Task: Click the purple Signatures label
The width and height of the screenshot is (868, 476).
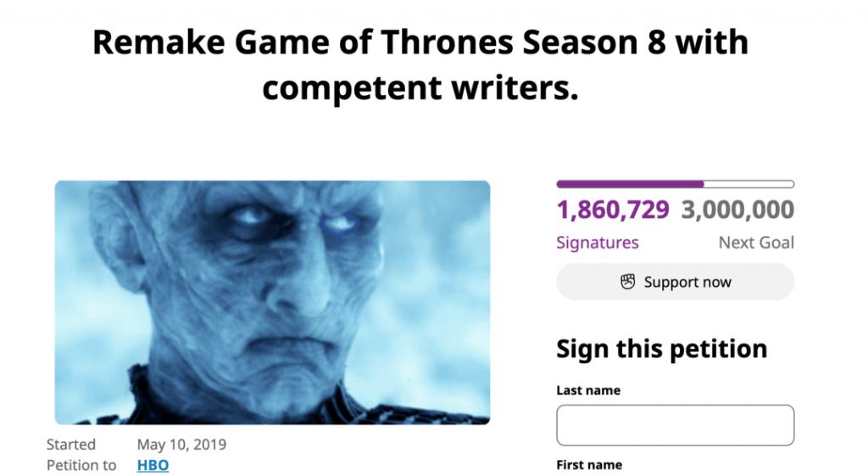Action: pyautogui.click(x=598, y=243)
